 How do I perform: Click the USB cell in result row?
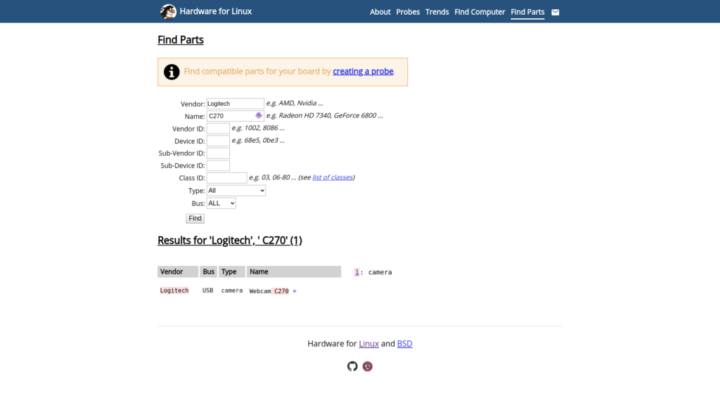pyautogui.click(x=208, y=291)
